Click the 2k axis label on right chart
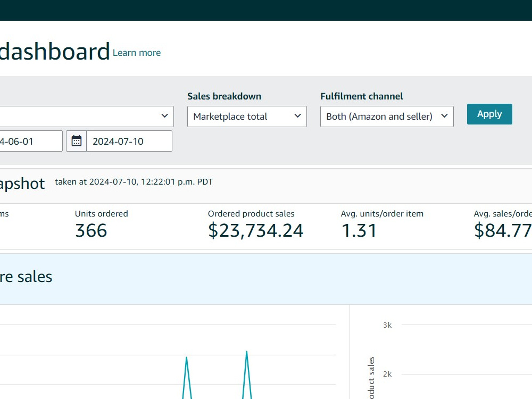The width and height of the screenshot is (532, 399). point(387,374)
